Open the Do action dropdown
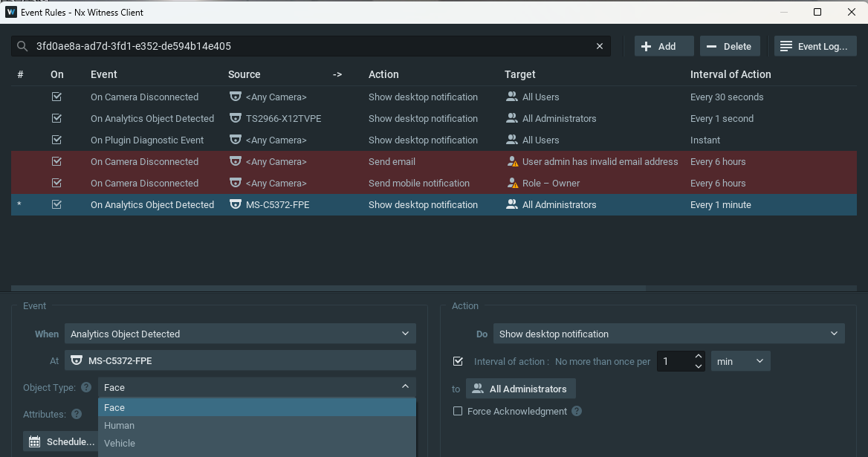 (x=669, y=334)
